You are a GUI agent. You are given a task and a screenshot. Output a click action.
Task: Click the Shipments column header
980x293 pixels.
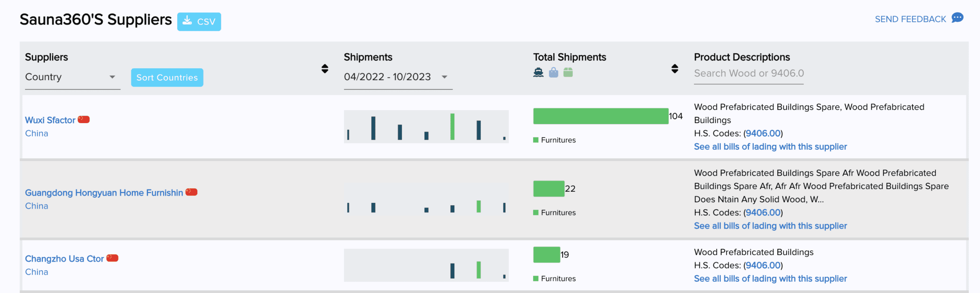tap(368, 57)
